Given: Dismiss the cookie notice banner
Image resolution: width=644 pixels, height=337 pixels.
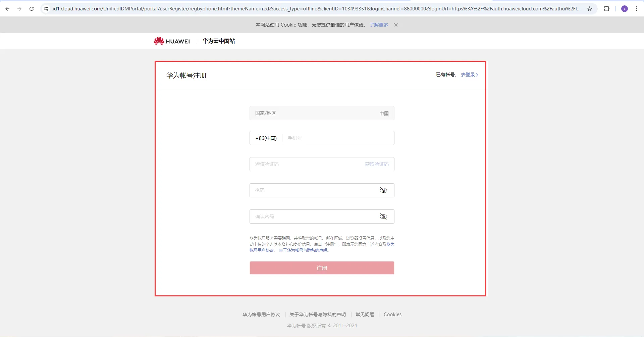Looking at the screenshot, I should pos(396,25).
